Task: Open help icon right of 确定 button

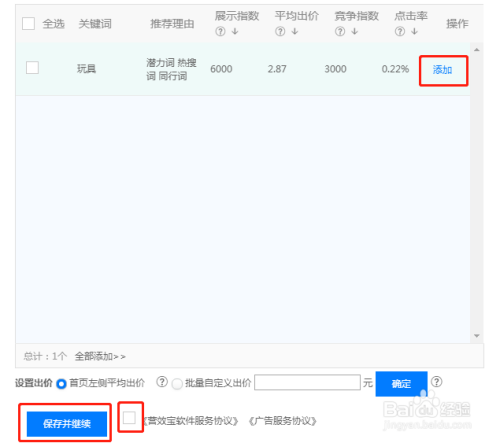Action: coord(436,382)
